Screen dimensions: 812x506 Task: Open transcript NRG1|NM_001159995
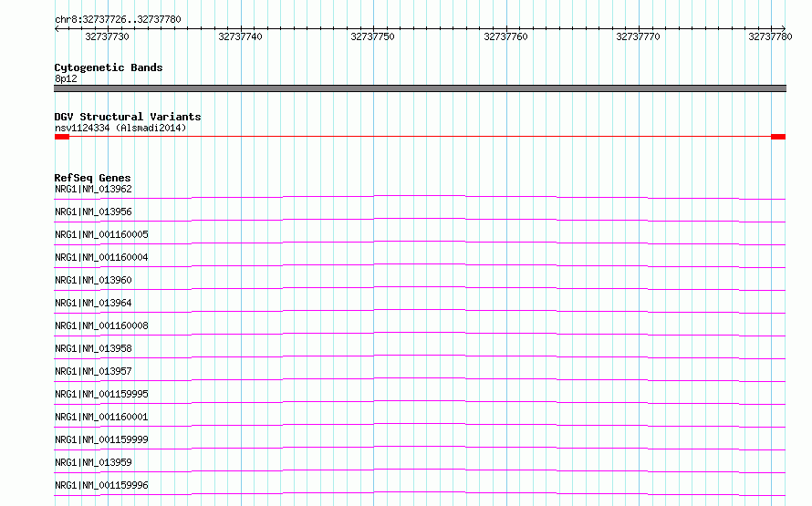(101, 394)
